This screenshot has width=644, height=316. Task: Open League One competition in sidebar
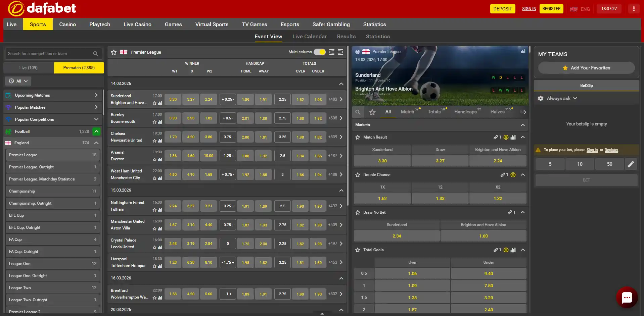pos(53,264)
